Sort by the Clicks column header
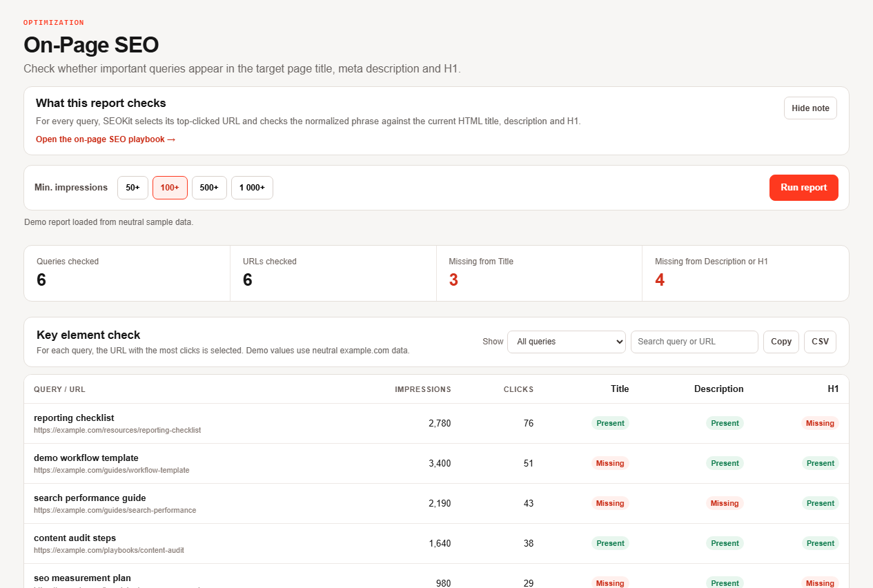This screenshot has height=588, width=873. (x=518, y=389)
